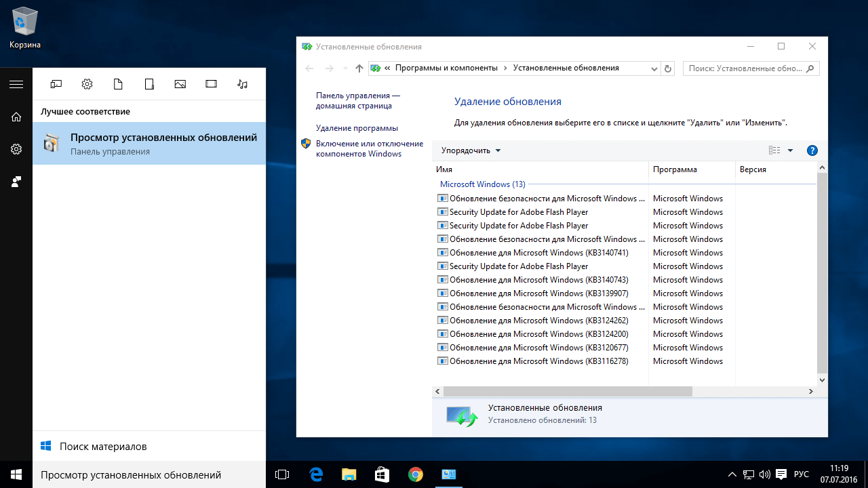The image size is (868, 488).
Task: Select the Settings gear filter in search
Action: (87, 84)
